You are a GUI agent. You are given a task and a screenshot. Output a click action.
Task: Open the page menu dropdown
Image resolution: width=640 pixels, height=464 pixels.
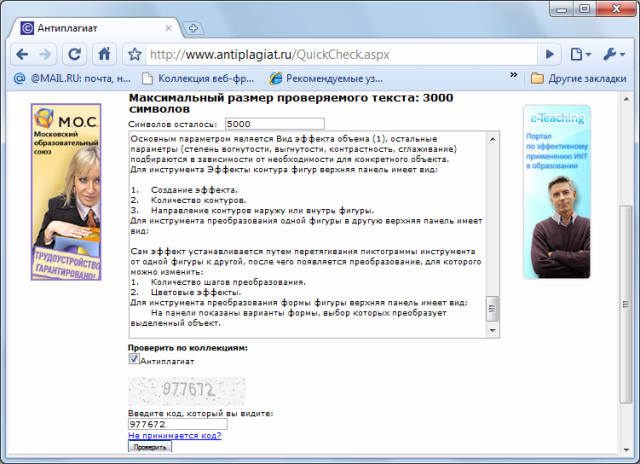point(580,54)
